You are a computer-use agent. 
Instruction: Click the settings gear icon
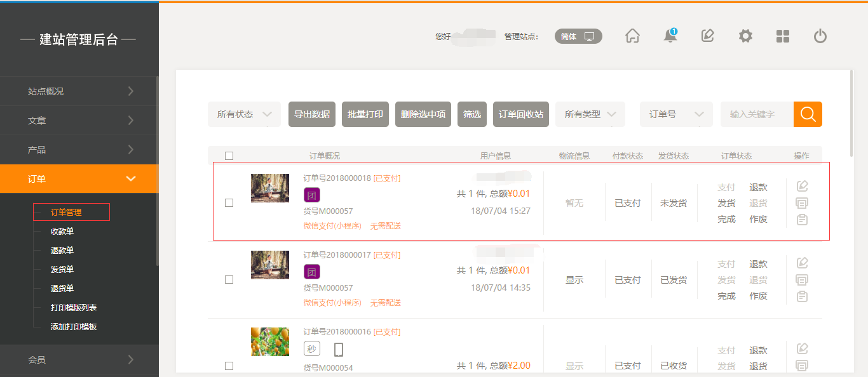point(745,36)
